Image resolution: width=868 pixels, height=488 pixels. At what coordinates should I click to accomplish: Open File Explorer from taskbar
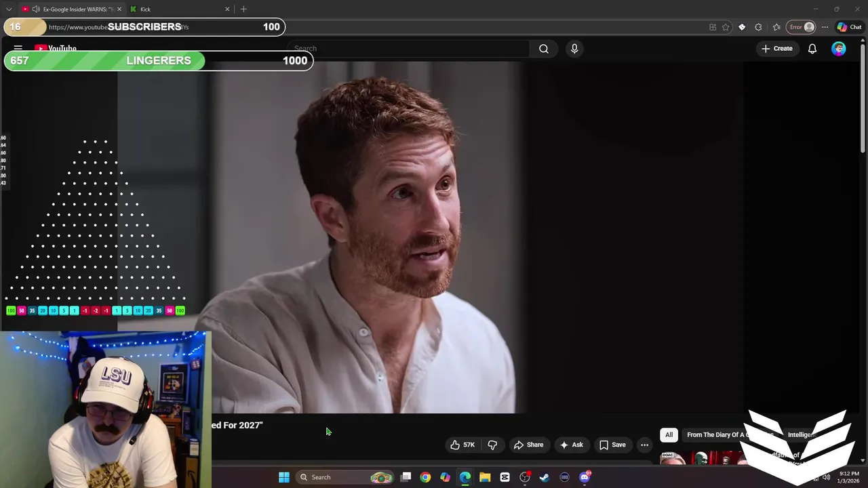(x=485, y=477)
